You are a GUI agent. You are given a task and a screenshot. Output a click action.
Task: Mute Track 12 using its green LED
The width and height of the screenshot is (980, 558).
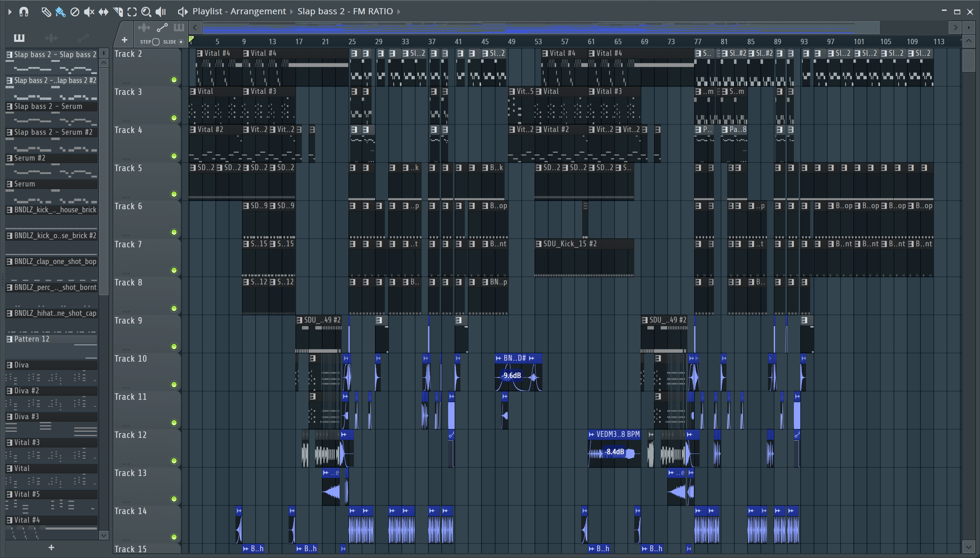(x=174, y=461)
